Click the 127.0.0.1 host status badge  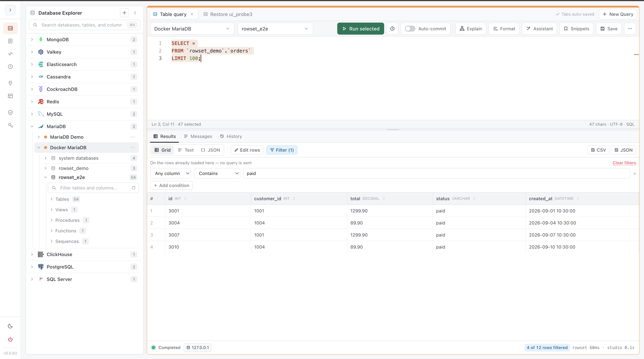point(198,348)
